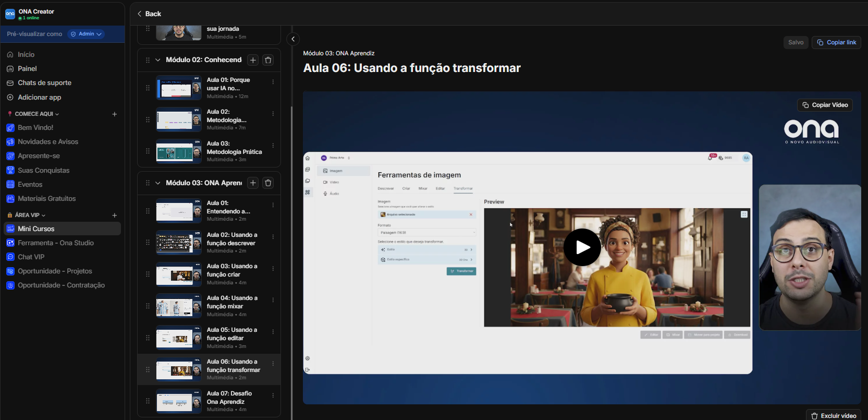Click drag handle of Módulo 03
868x420 pixels.
(148, 183)
